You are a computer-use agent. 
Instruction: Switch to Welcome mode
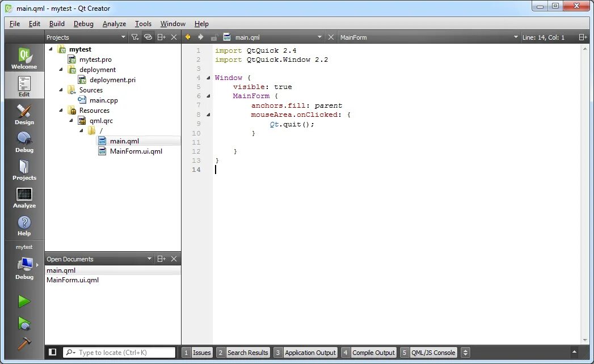(24, 58)
